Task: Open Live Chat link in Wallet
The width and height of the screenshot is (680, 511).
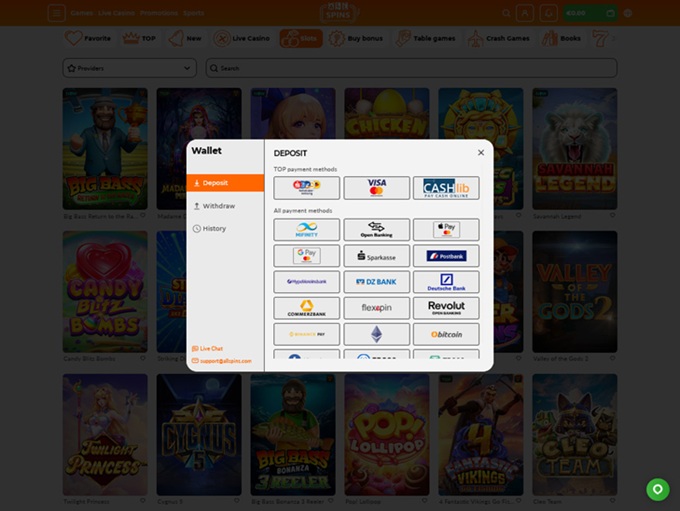Action: pos(210,349)
